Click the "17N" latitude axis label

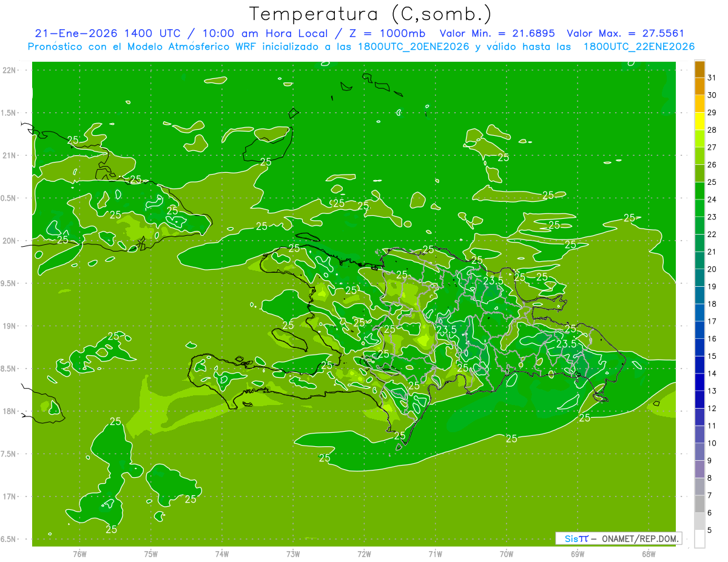coord(9,497)
